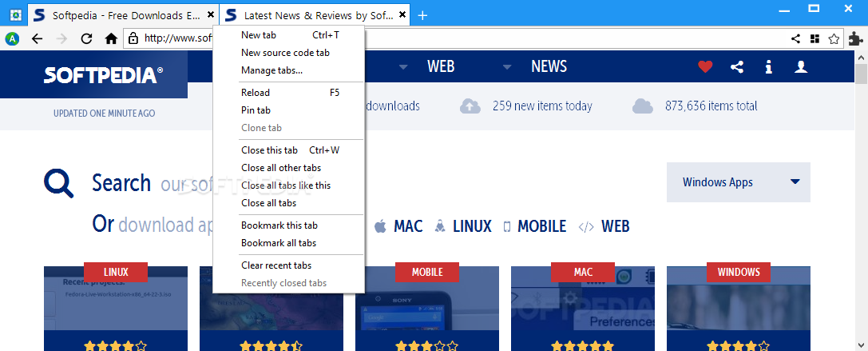This screenshot has height=351, width=868.
Task: Expand the Windows Apps dropdown
Action: (739, 181)
